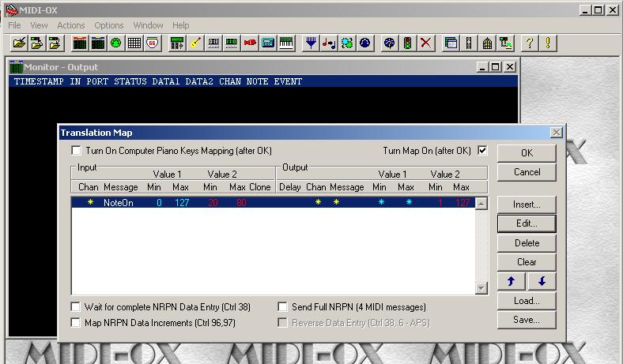This screenshot has height=364, width=623.
Task: Click the blue rack device toolbar icon
Action: click(x=268, y=43)
